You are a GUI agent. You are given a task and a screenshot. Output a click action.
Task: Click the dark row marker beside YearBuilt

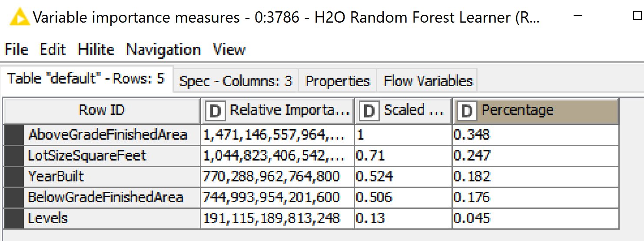point(13,177)
